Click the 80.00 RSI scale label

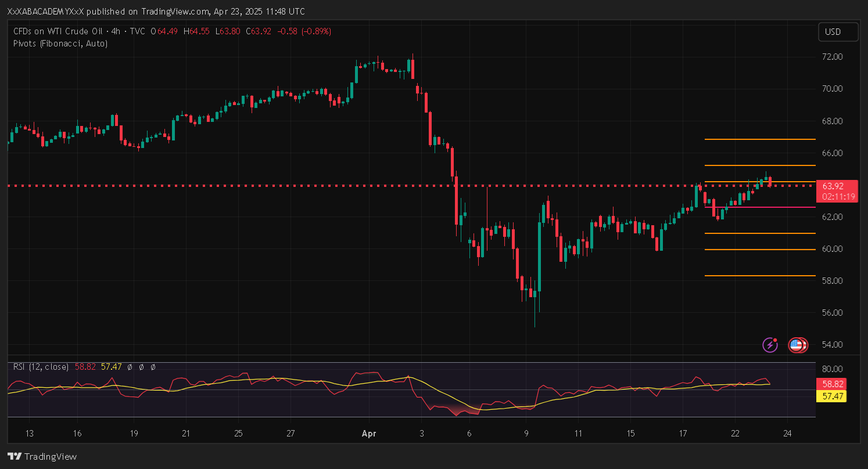coord(833,369)
